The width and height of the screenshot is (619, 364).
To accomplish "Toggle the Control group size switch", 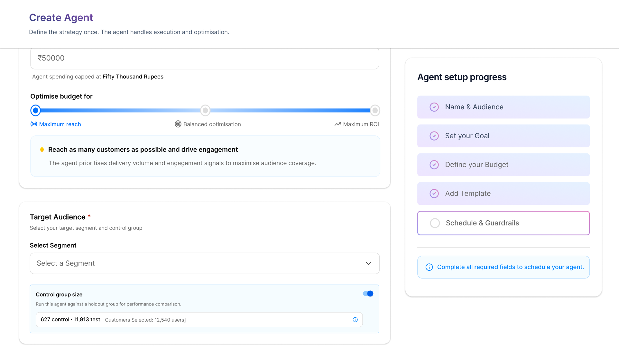I will (368, 294).
